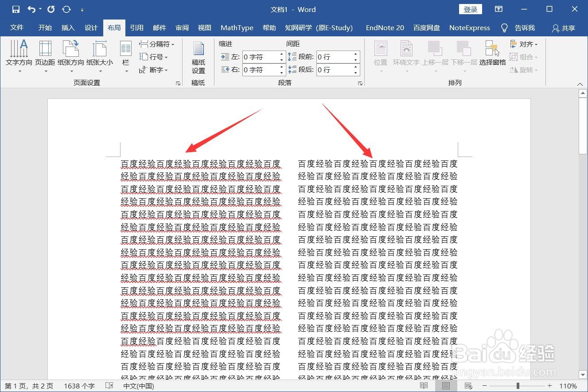
Task: Switch to the Baidu Netdisk (百度网盘) tab
Action: pos(427,27)
